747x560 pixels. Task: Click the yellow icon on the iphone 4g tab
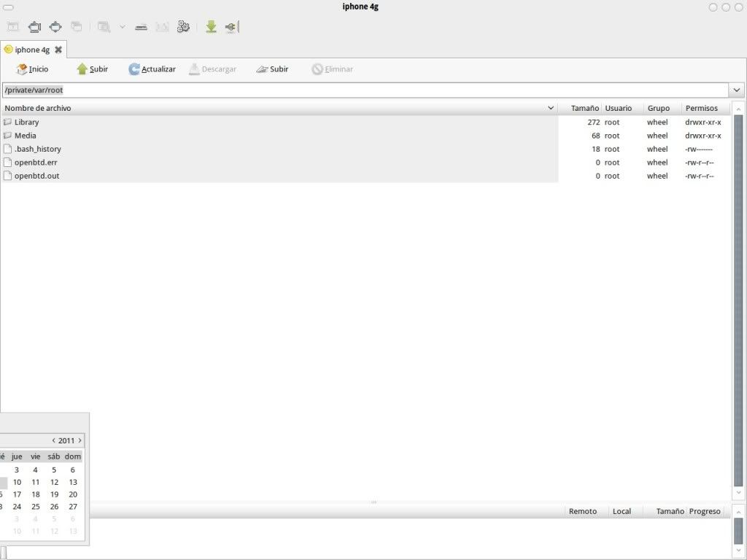[x=8, y=50]
